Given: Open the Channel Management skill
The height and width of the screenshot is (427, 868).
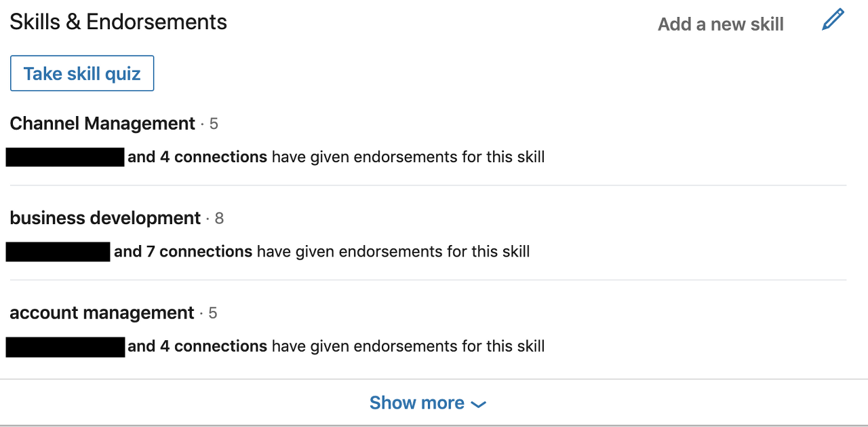Looking at the screenshot, I should (102, 124).
